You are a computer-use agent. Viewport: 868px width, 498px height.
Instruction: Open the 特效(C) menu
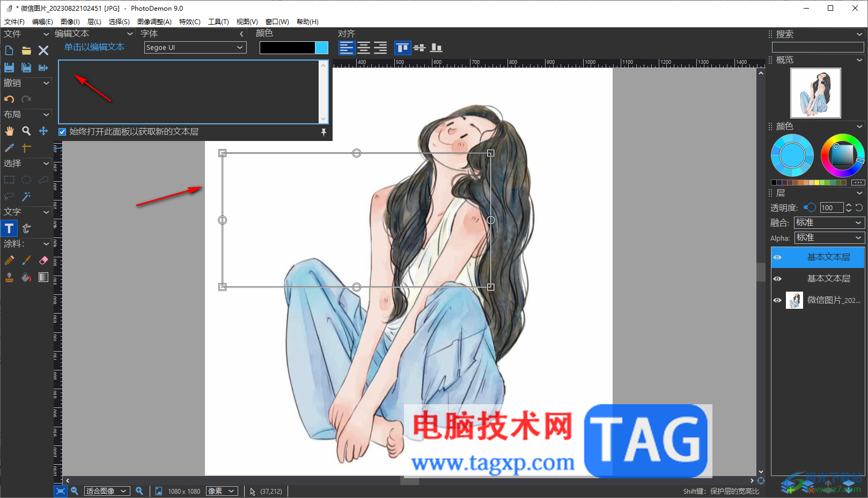(189, 22)
